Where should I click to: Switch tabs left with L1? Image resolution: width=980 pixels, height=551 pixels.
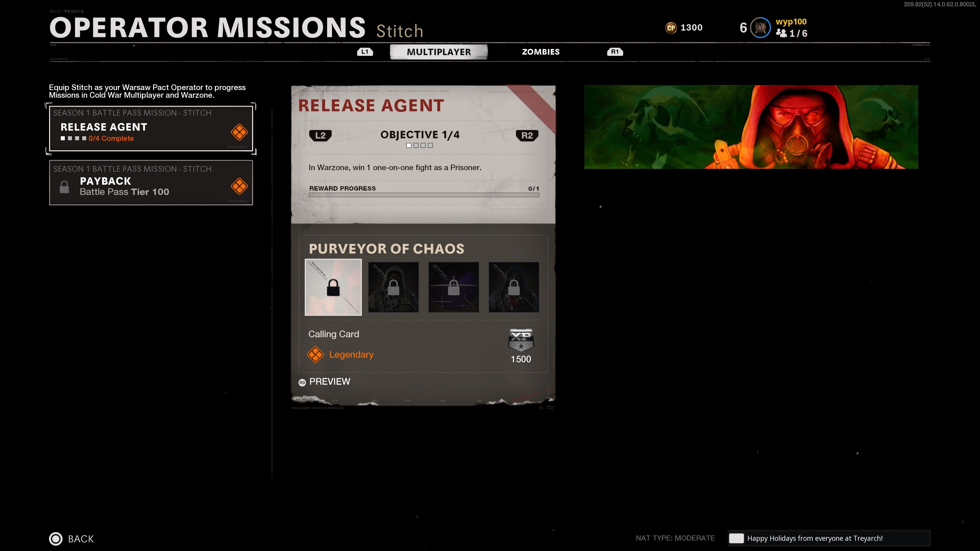pos(365,52)
